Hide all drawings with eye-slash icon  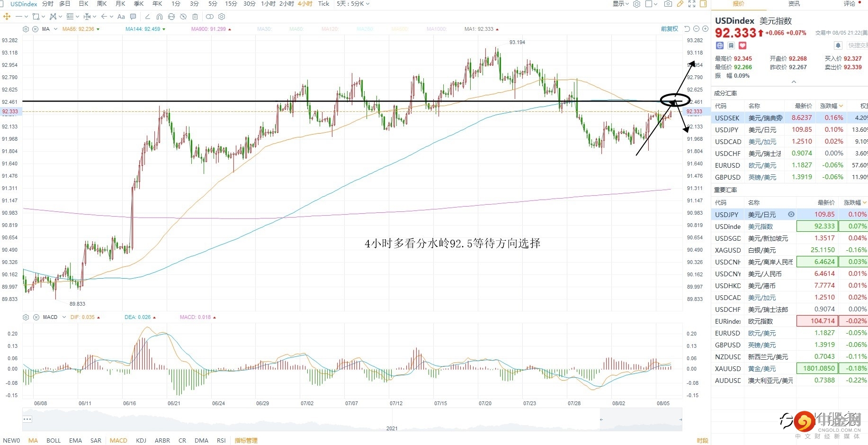183,17
